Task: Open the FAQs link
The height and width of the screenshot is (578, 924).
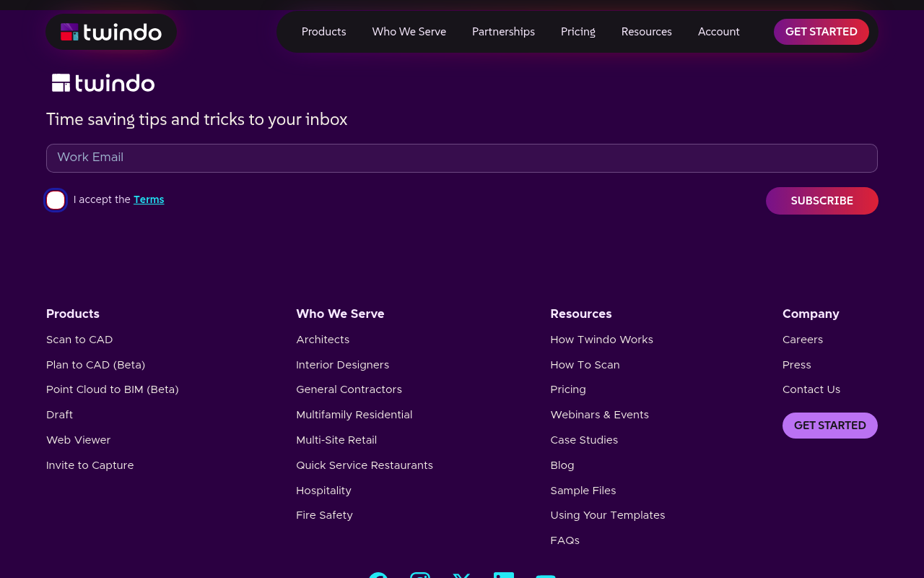Action: [565, 540]
